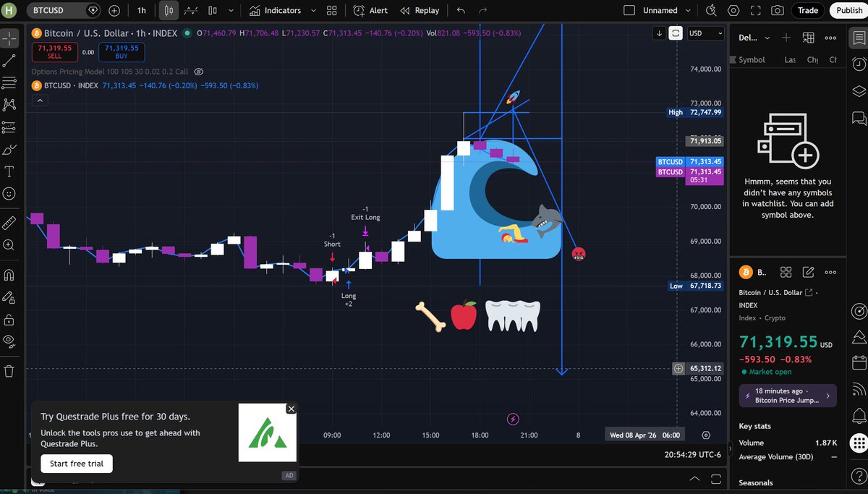868x494 pixels.
Task: Close the Questrade Plus ad
Action: tap(291, 409)
